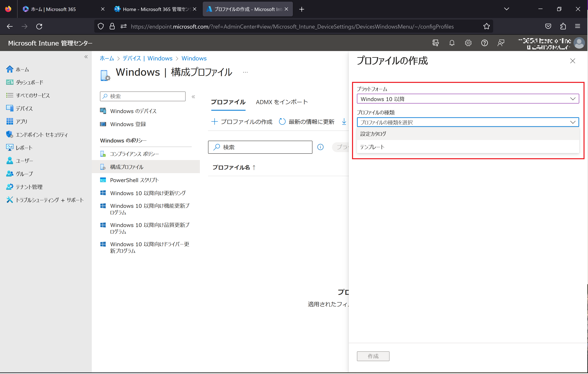
Task: Click the デバイス | Windows breadcrumb link
Action: 147,58
